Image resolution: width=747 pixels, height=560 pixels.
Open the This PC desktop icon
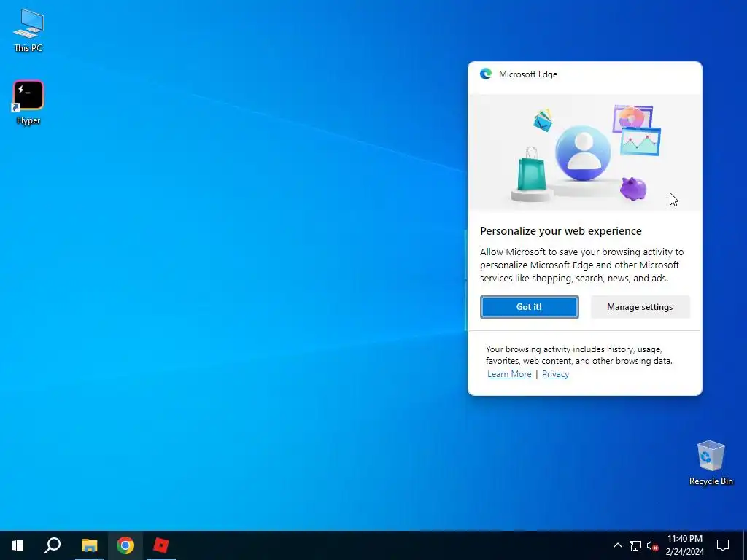28,31
